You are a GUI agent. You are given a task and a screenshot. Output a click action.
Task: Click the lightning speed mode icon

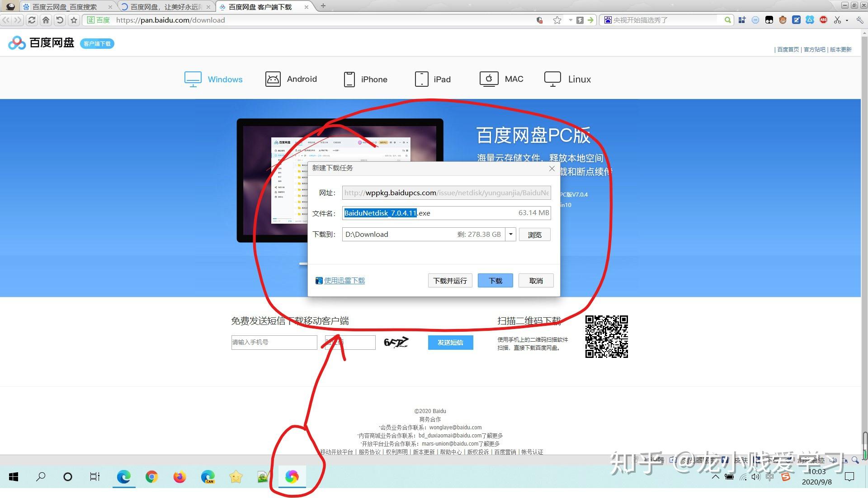(580, 20)
